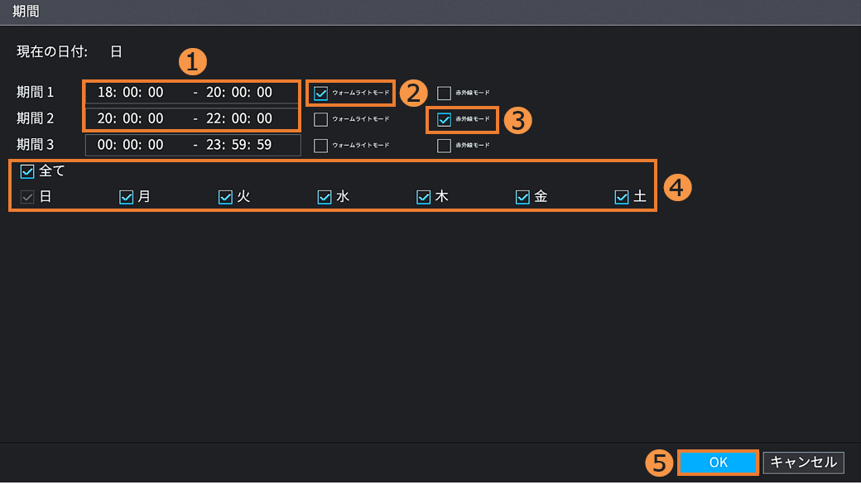Click the Period 3 end time 23:59:59

[x=238, y=146]
